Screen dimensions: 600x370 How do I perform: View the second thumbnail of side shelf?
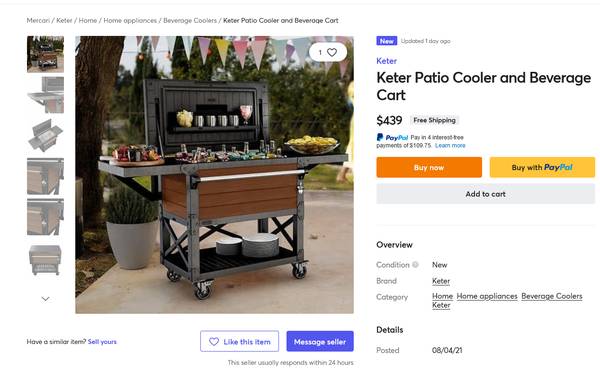pyautogui.click(x=46, y=95)
